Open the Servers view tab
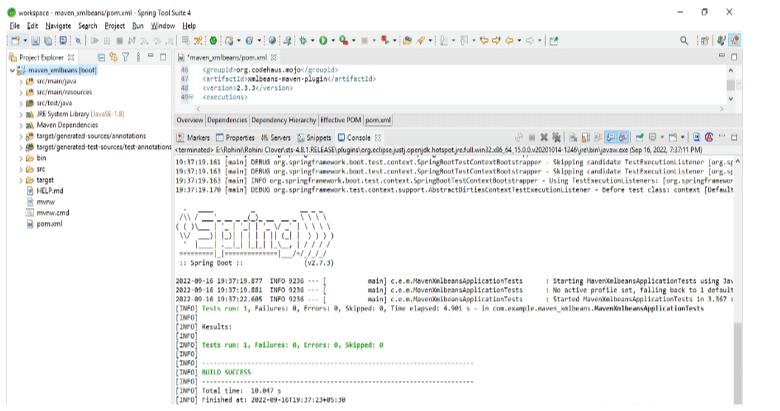The height and width of the screenshot is (411, 780). (276, 138)
